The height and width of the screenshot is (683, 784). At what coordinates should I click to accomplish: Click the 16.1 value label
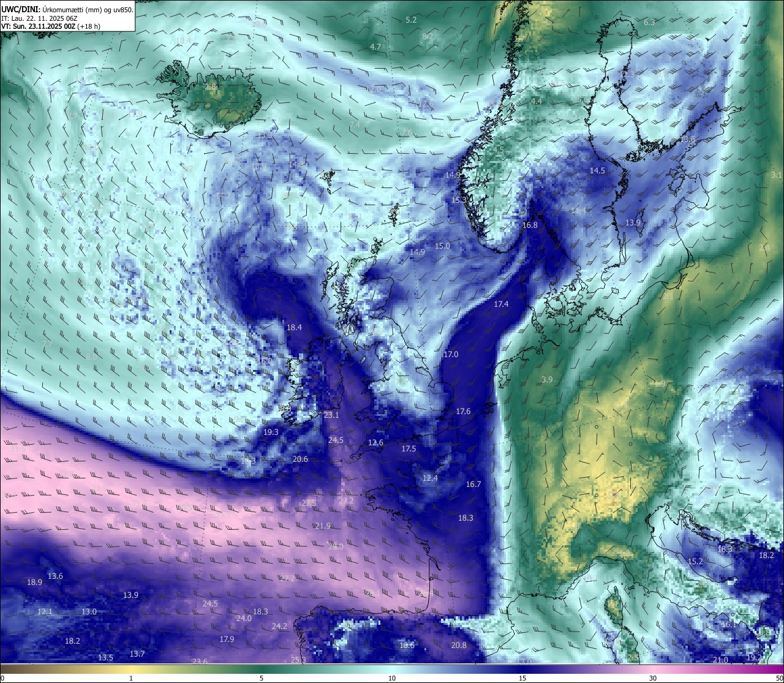729,625
